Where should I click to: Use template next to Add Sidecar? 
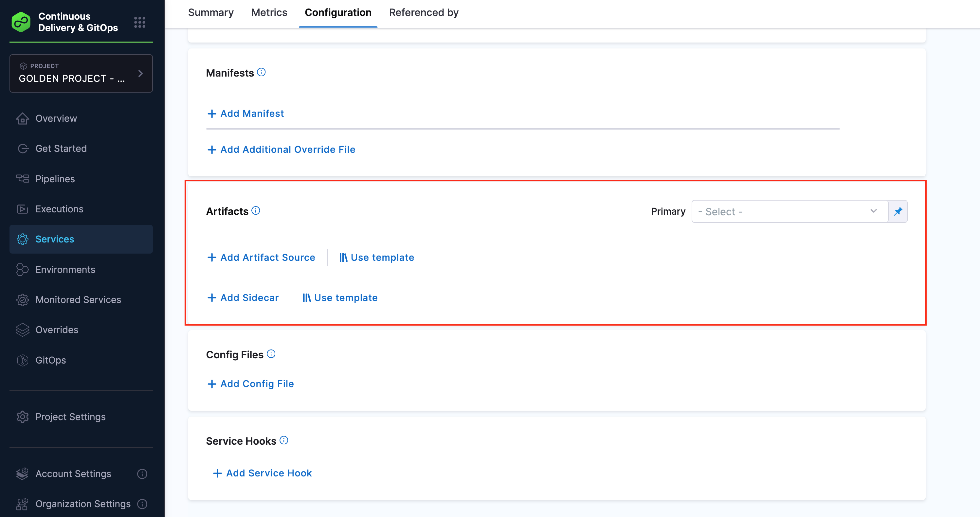click(340, 297)
